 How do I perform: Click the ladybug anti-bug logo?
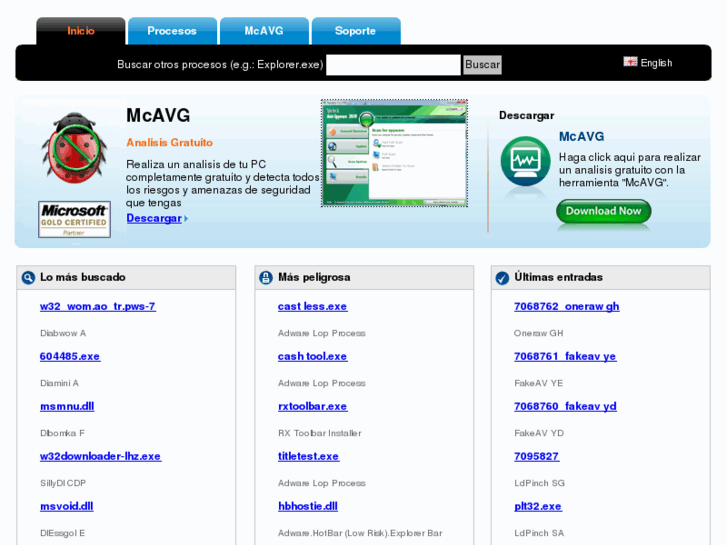(x=75, y=148)
